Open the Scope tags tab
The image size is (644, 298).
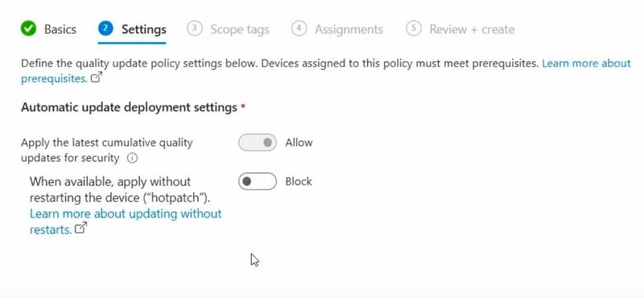240,30
